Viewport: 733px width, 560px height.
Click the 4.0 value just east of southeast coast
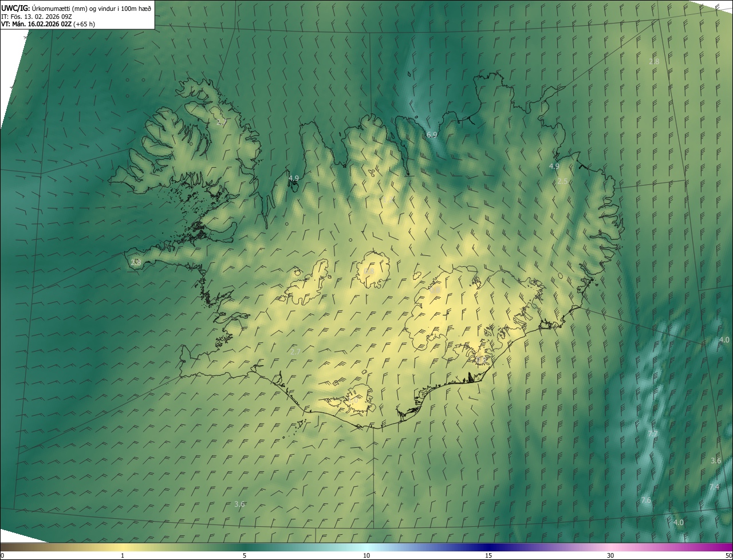coord(724,340)
